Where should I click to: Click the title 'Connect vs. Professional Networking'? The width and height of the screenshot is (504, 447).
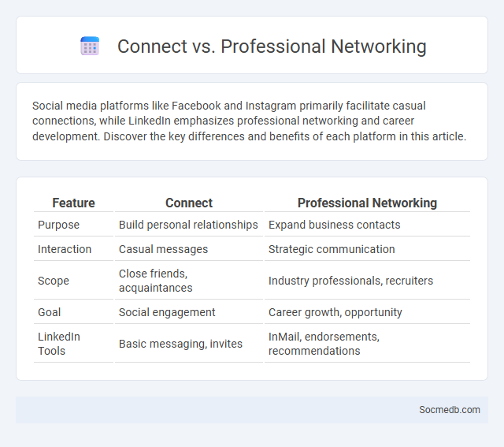(272, 47)
